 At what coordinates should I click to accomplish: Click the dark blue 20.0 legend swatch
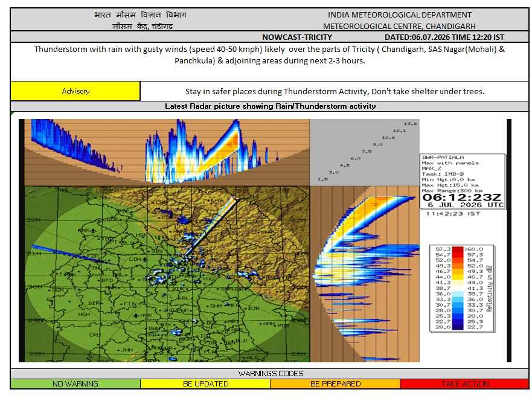(458, 327)
